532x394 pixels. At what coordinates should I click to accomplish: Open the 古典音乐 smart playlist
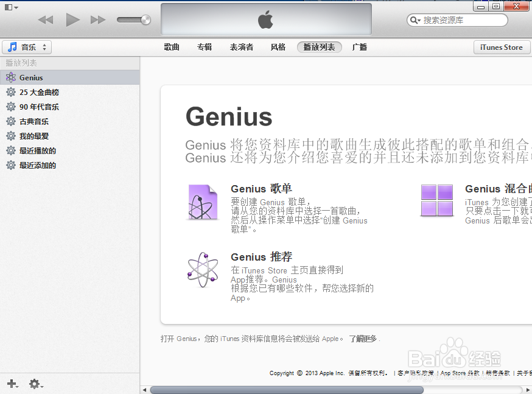[x=70, y=121]
